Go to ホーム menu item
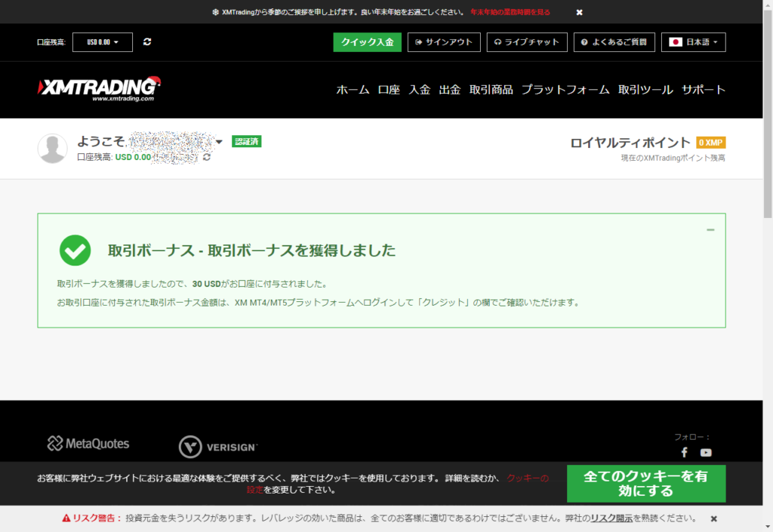Image resolution: width=773 pixels, height=532 pixels. [353, 90]
